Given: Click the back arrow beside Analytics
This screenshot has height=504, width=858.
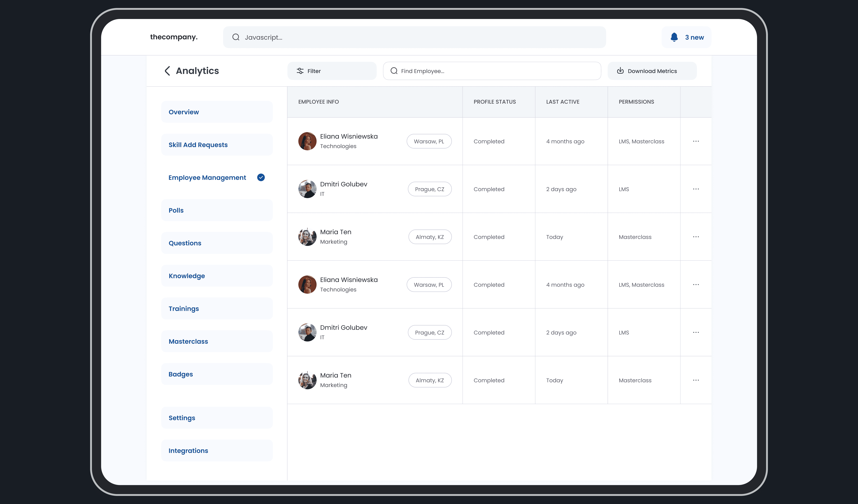Looking at the screenshot, I should [x=167, y=71].
